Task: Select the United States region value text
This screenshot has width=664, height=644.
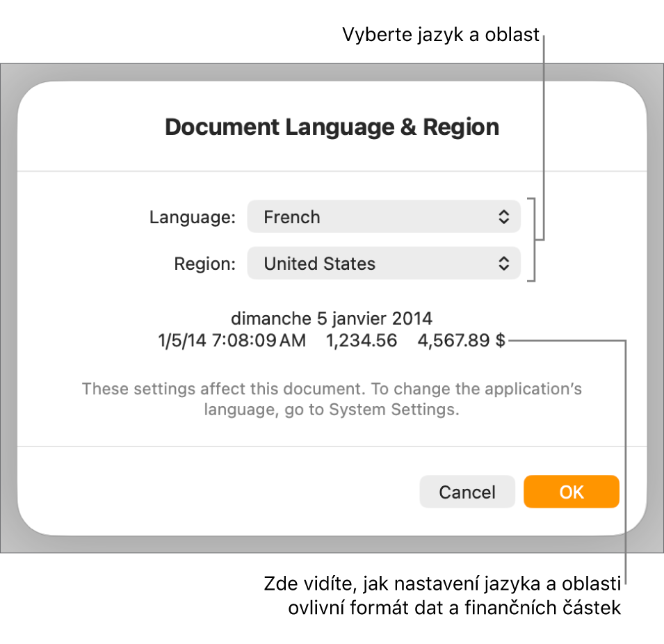Action: point(319,264)
